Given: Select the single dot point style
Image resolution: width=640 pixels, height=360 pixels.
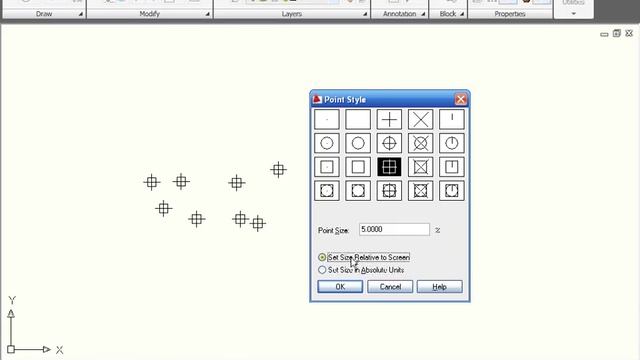Looking at the screenshot, I should click(327, 119).
